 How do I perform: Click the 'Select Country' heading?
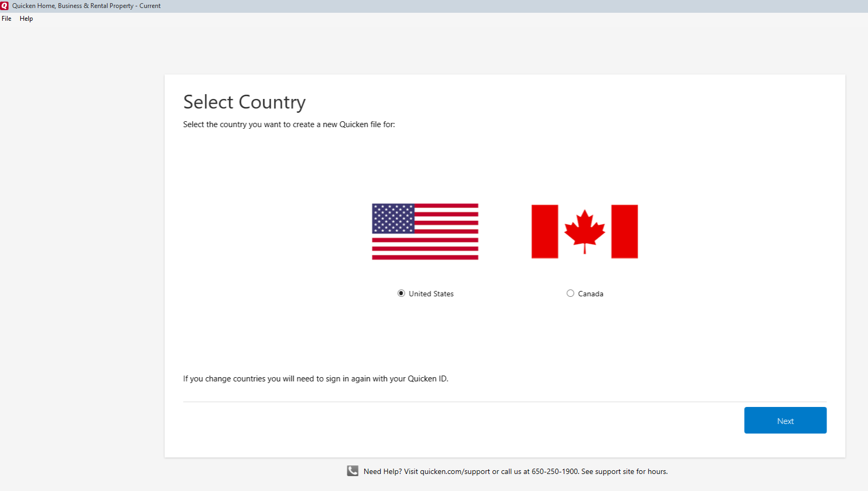point(244,102)
